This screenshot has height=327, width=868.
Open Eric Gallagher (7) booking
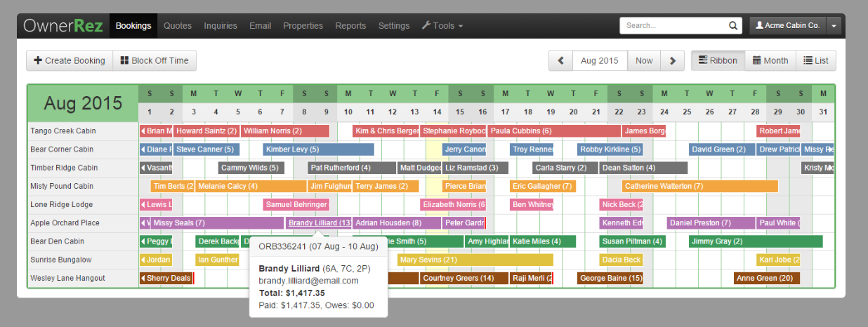click(x=543, y=187)
